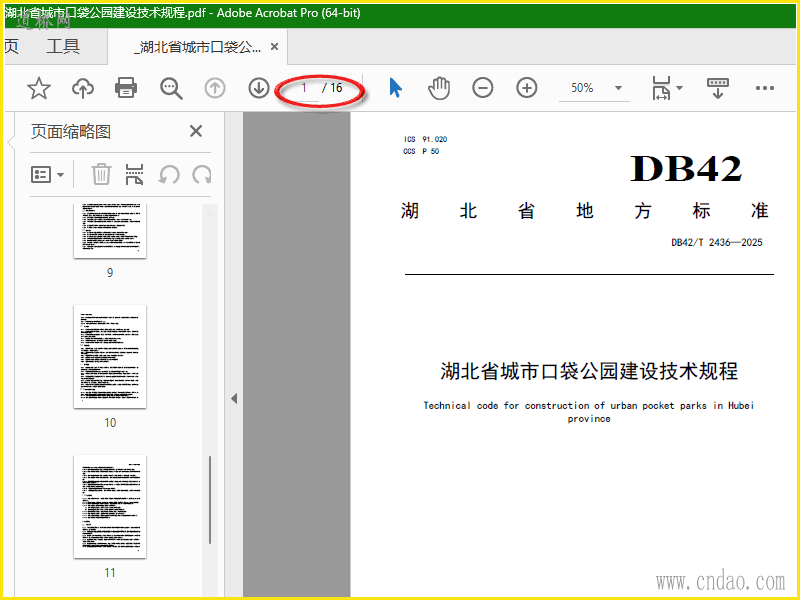
Task: Click the thumbnail panel scrollbar thumb
Action: pyautogui.click(x=210, y=500)
